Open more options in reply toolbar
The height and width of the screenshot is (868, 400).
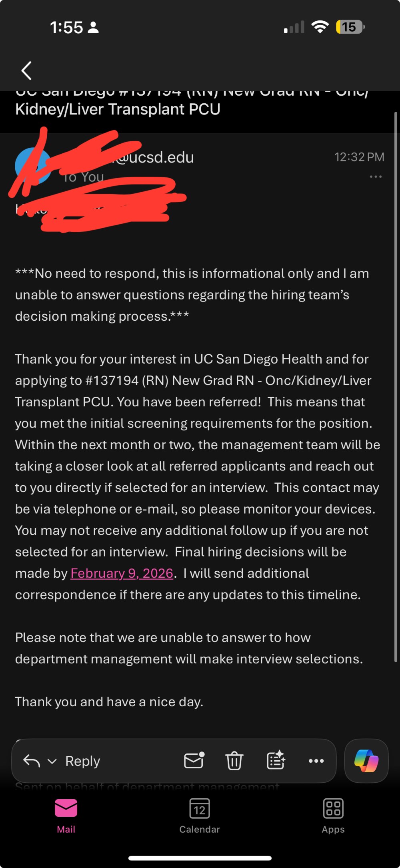coord(316,761)
